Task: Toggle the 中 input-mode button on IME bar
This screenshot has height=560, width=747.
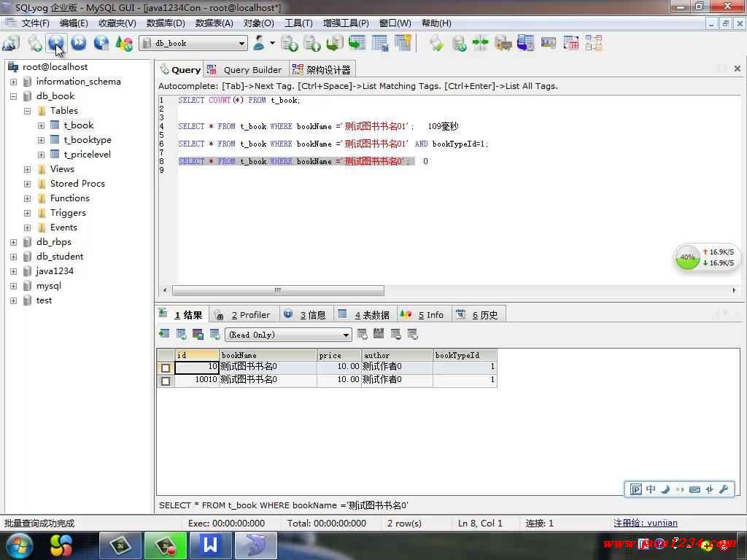Action: pyautogui.click(x=651, y=489)
